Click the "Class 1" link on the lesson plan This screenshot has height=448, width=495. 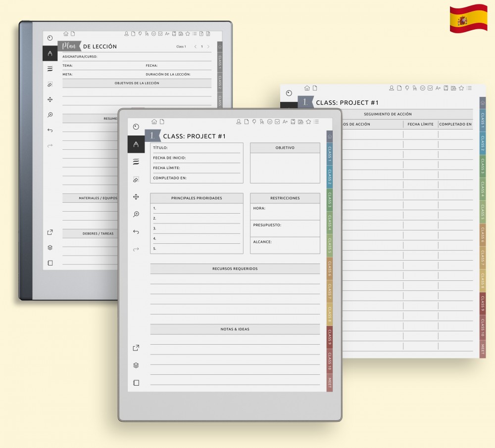pos(181,46)
